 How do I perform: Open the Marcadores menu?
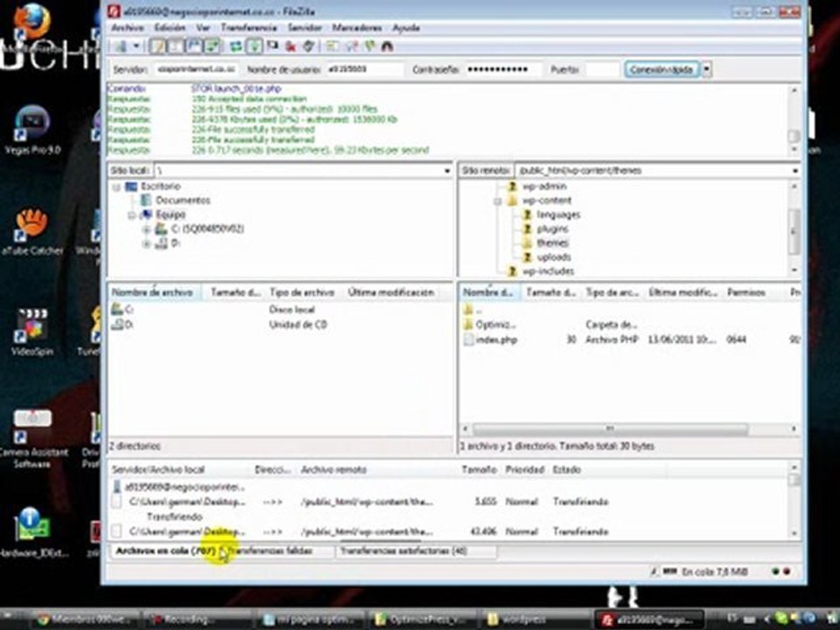(x=357, y=28)
